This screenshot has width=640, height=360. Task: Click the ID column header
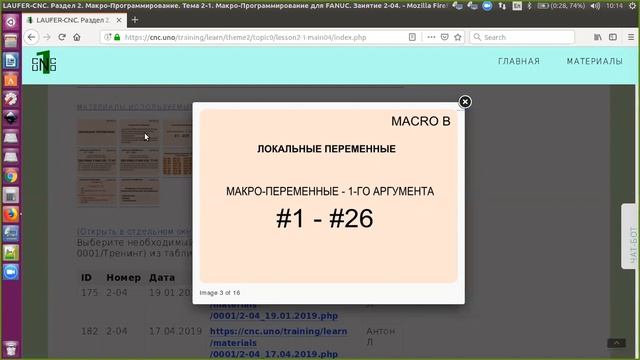(x=86, y=278)
